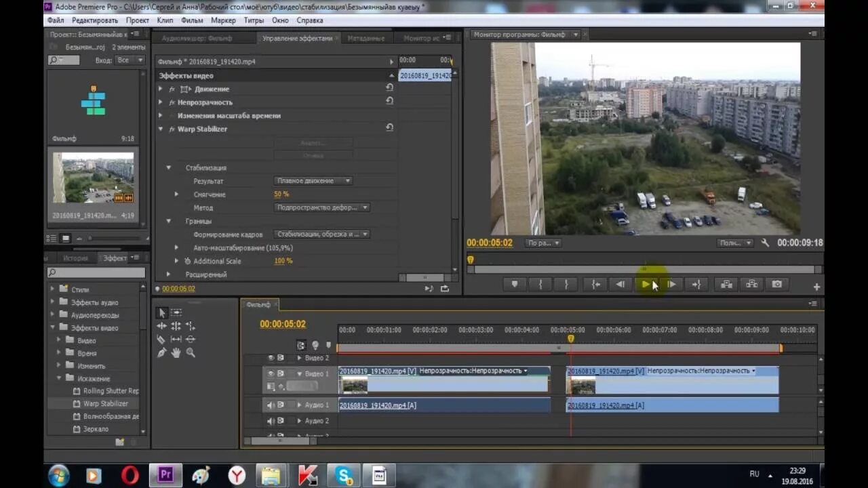
Task: Step back one frame
Action: 620,285
